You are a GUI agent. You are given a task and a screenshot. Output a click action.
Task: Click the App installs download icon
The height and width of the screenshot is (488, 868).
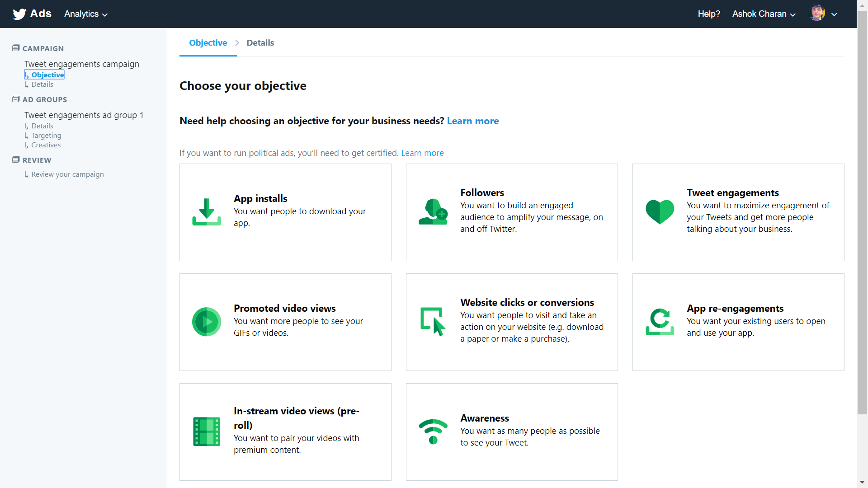coord(207,212)
